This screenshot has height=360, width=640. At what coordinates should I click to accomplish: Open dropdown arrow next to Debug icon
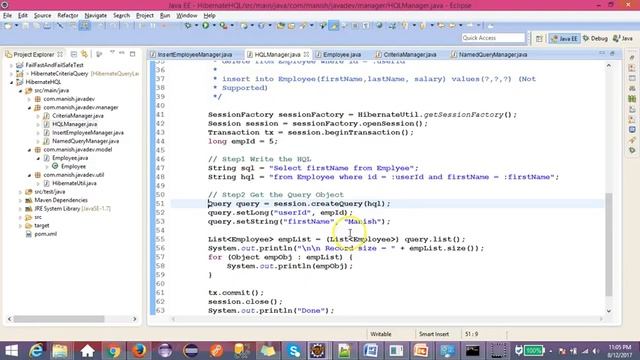[x=196, y=26]
